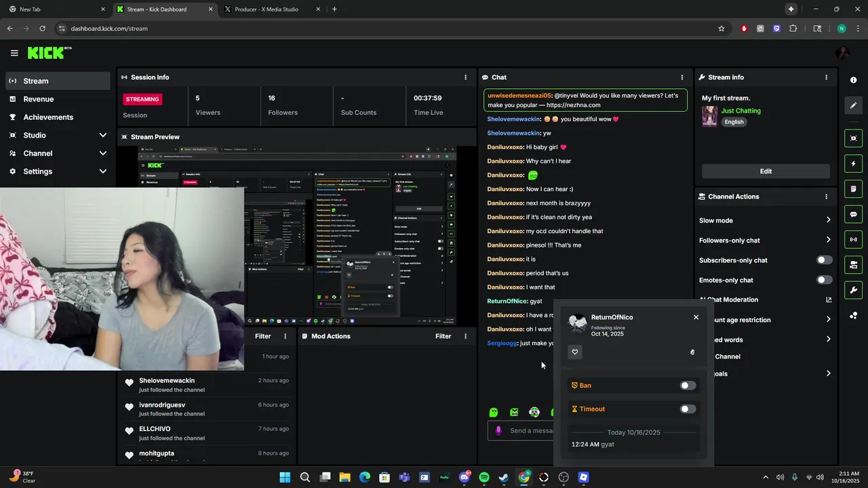Open Spotify from the taskbar
This screenshot has width=868, height=488.
tap(484, 477)
